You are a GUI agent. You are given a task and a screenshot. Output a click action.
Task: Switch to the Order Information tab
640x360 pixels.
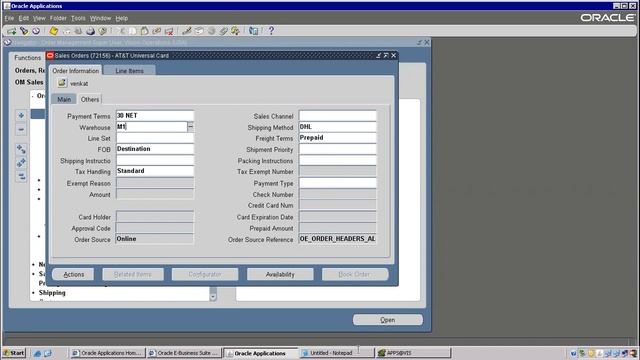[x=76, y=71]
